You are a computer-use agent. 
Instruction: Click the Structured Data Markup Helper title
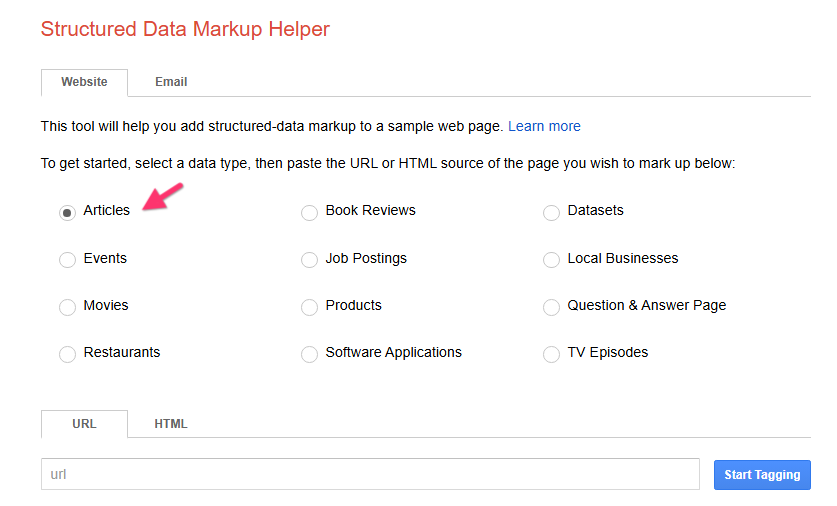(x=185, y=29)
